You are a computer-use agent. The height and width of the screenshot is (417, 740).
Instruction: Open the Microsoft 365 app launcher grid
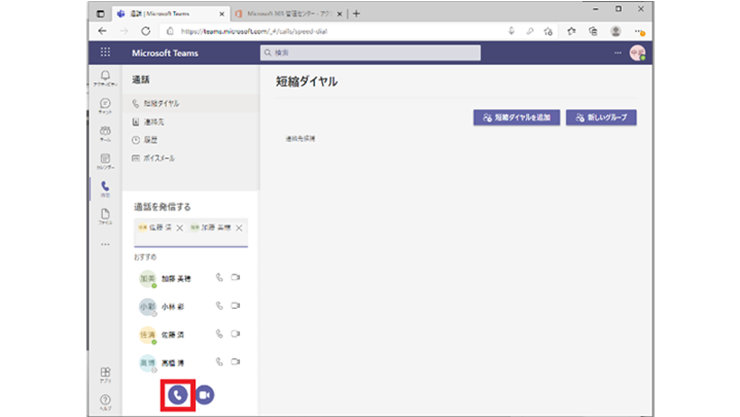point(105,52)
